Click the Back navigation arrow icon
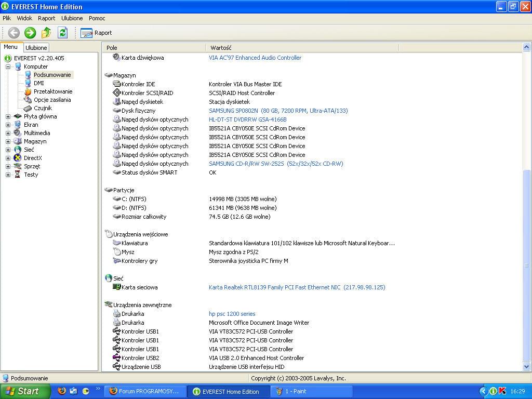Viewport: 532px width, 399px height. [14, 33]
